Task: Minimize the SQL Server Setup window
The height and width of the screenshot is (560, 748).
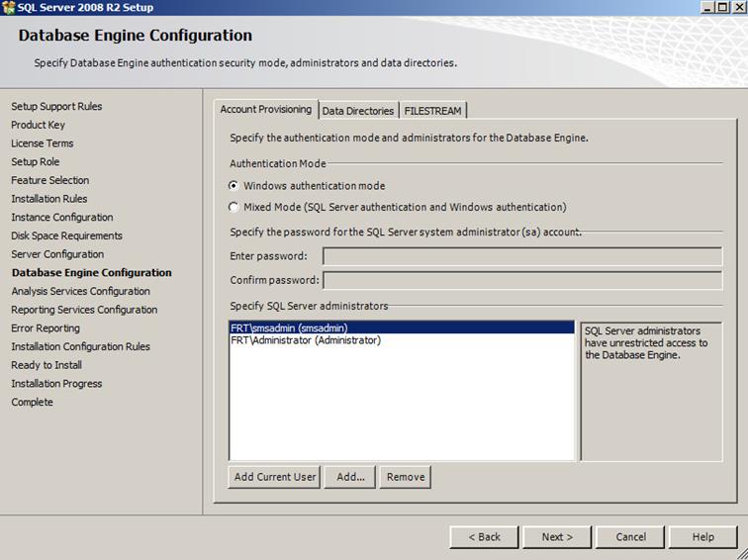Action: (x=708, y=7)
